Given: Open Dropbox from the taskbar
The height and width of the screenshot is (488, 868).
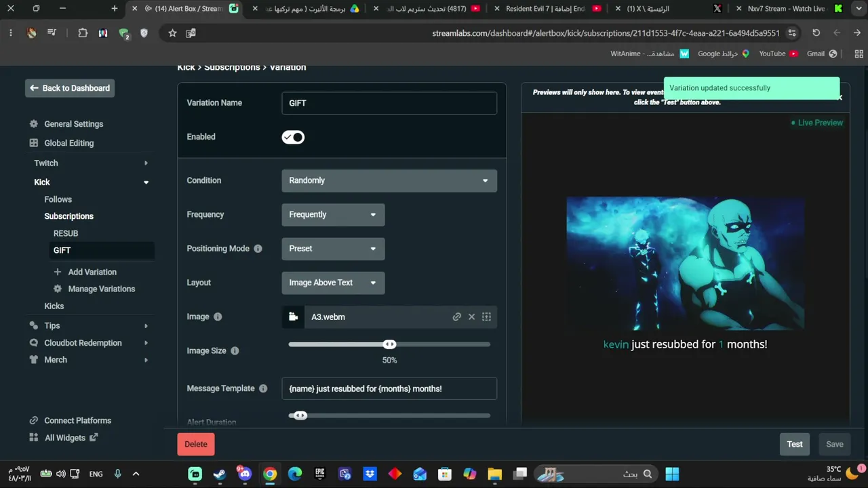Looking at the screenshot, I should coord(370,474).
